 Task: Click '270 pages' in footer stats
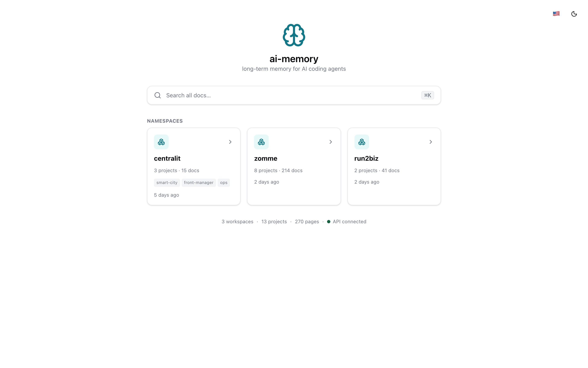coord(307,221)
